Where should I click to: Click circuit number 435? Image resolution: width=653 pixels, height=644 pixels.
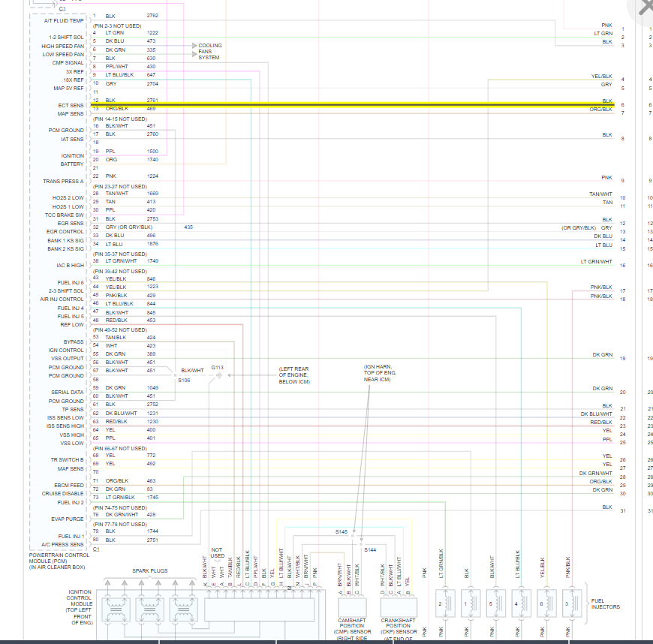point(188,227)
